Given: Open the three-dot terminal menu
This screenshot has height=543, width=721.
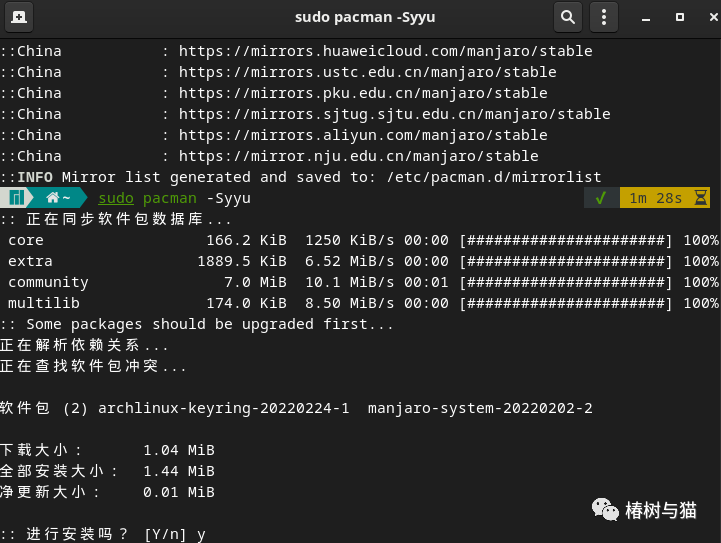Looking at the screenshot, I should coord(604,17).
